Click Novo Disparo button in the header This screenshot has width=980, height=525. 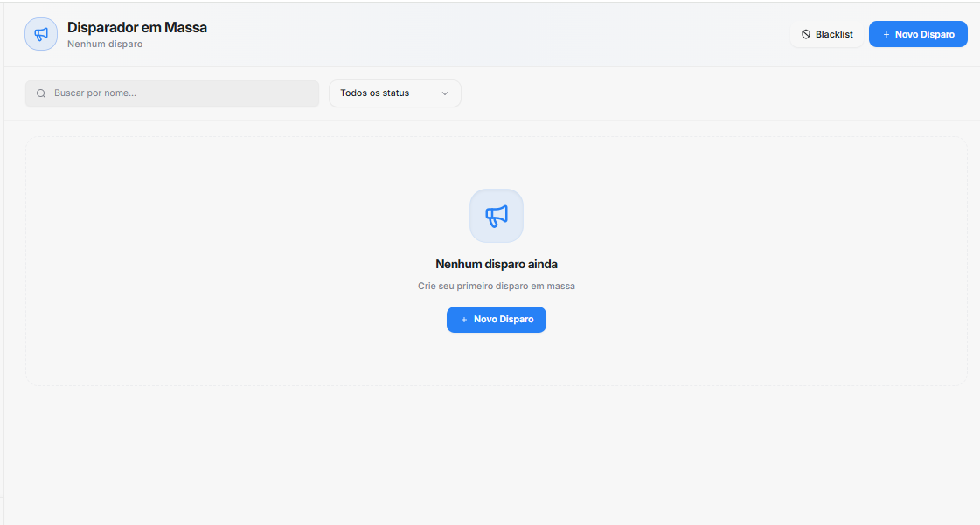918,34
